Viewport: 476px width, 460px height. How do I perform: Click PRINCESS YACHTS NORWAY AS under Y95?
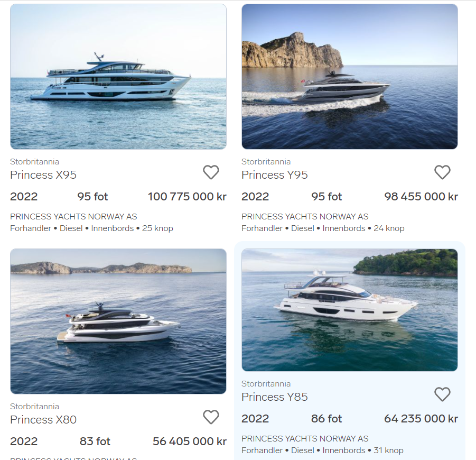(305, 217)
